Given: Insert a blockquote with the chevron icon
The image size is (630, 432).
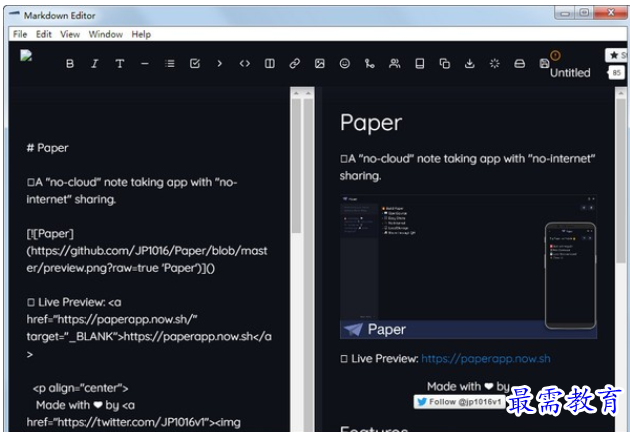Looking at the screenshot, I should (220, 63).
